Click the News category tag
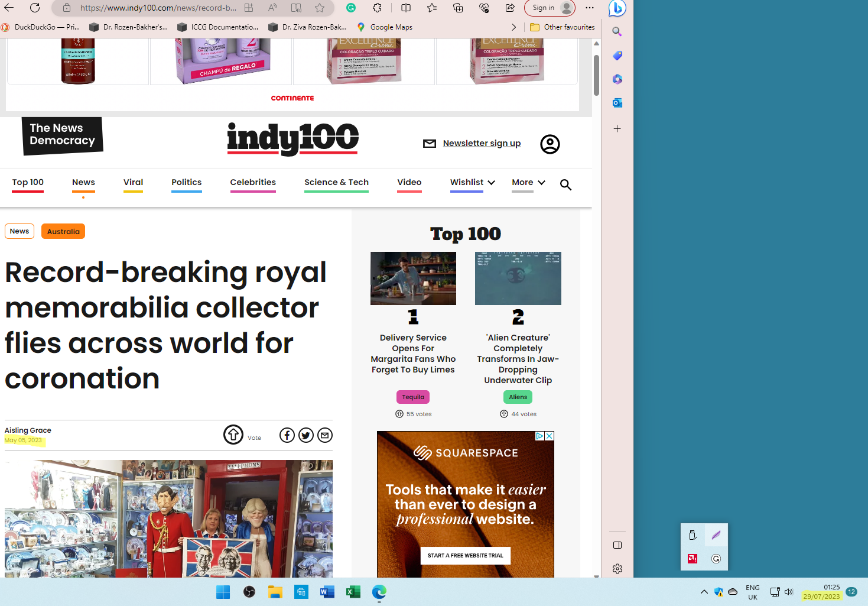 click(x=19, y=231)
